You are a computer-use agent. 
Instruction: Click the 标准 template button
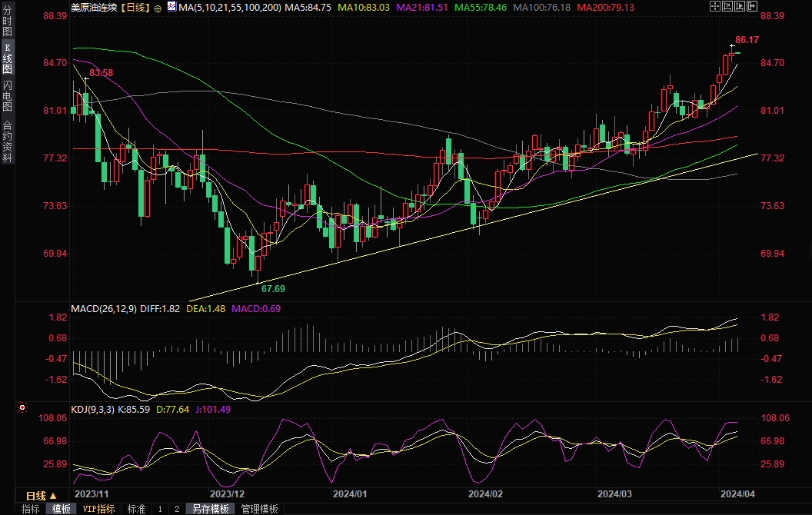136,509
